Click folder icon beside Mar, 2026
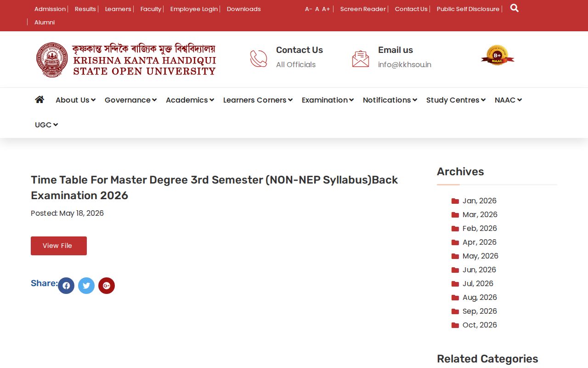 pos(455,215)
